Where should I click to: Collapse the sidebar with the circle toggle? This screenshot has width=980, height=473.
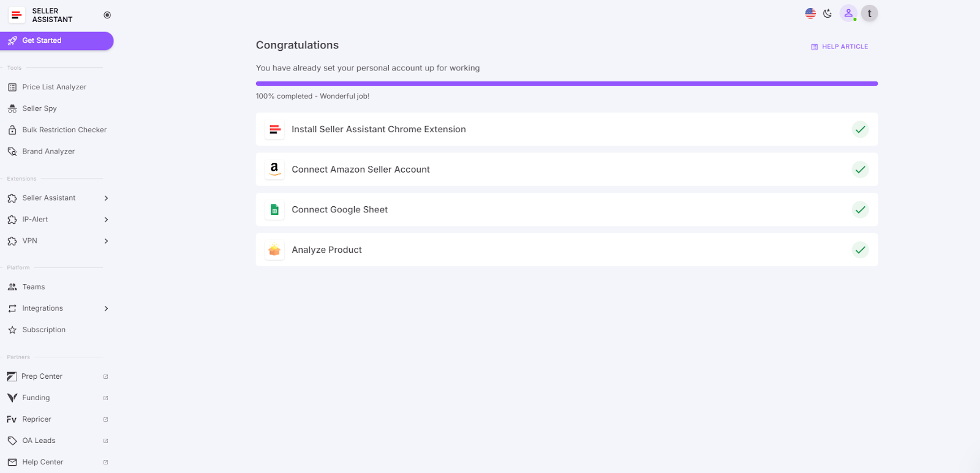[x=107, y=14]
